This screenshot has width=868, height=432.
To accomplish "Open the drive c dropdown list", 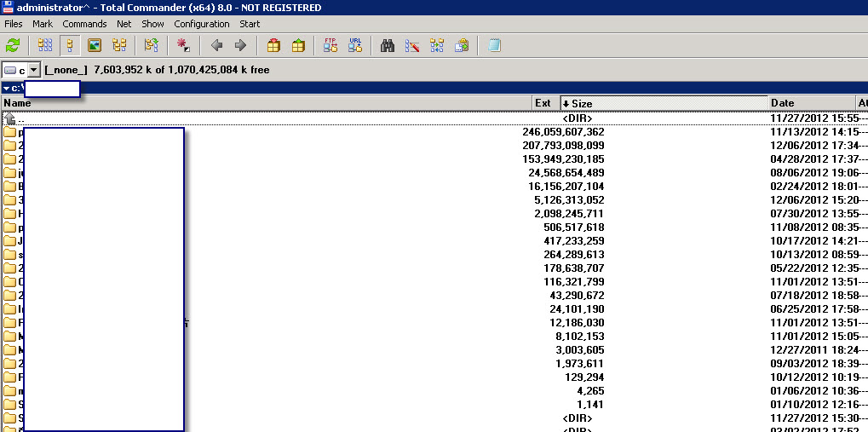I will (34, 71).
